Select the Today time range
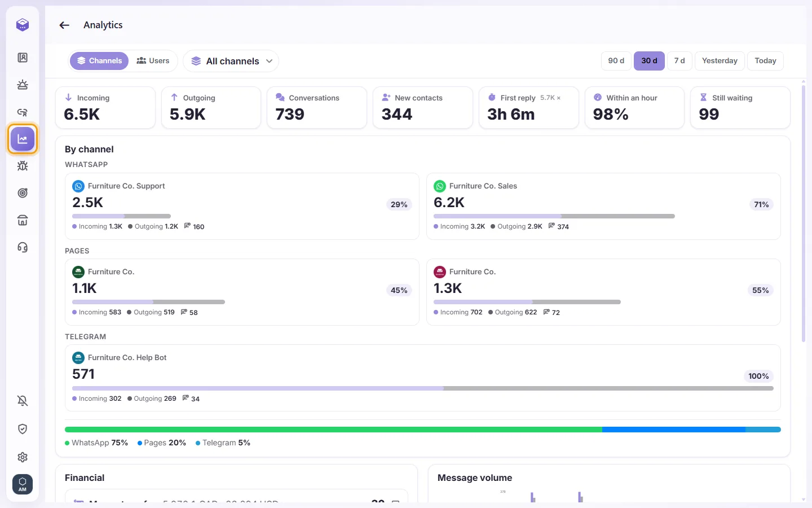The height and width of the screenshot is (508, 812). (x=765, y=61)
